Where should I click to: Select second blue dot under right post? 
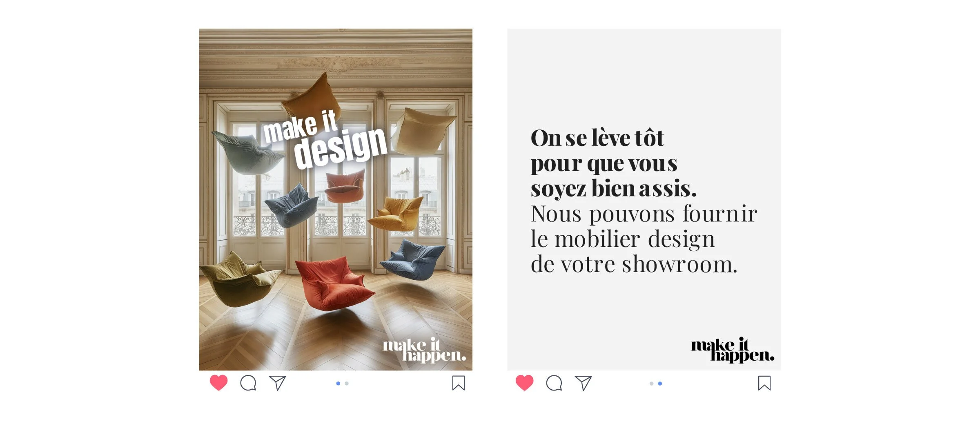(x=660, y=384)
